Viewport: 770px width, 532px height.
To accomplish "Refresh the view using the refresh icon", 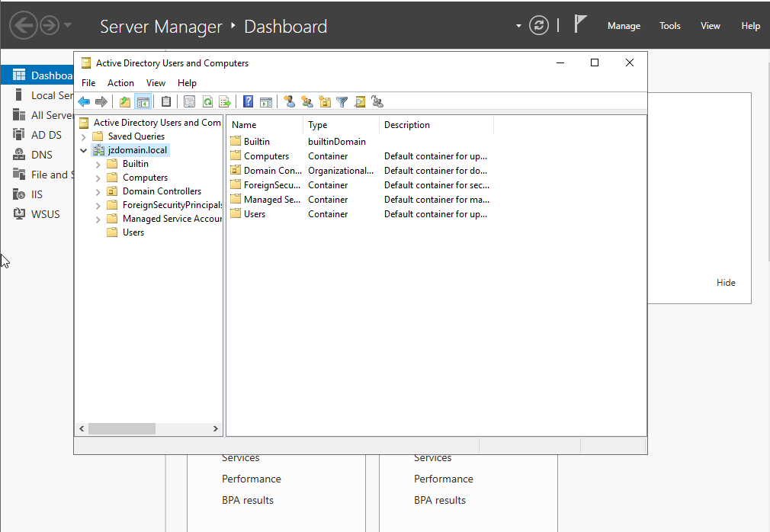I will [207, 101].
